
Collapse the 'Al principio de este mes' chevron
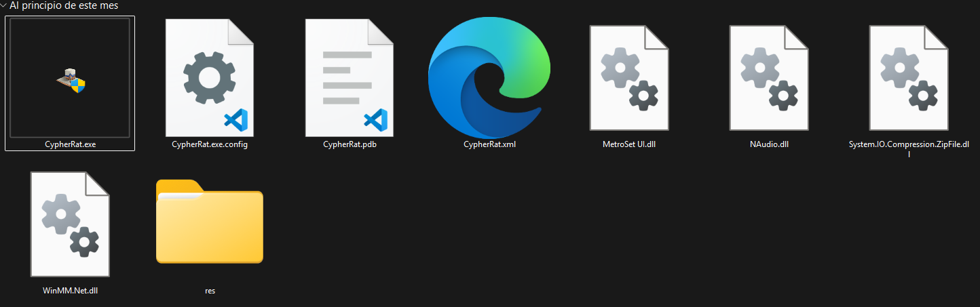(4, 5)
